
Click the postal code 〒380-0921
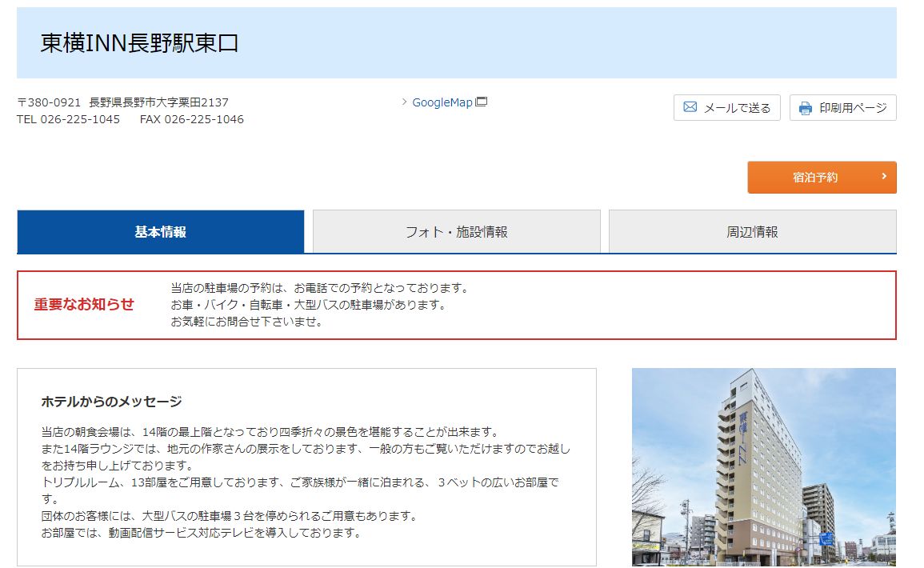click(x=49, y=102)
